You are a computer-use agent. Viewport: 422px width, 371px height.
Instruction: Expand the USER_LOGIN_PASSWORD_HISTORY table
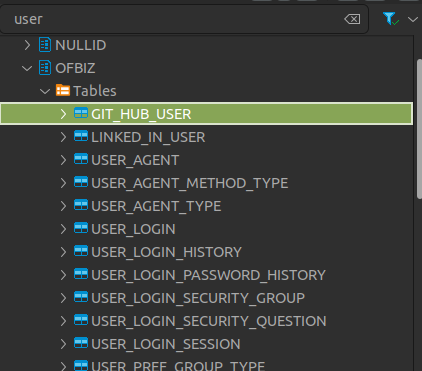[63, 275]
